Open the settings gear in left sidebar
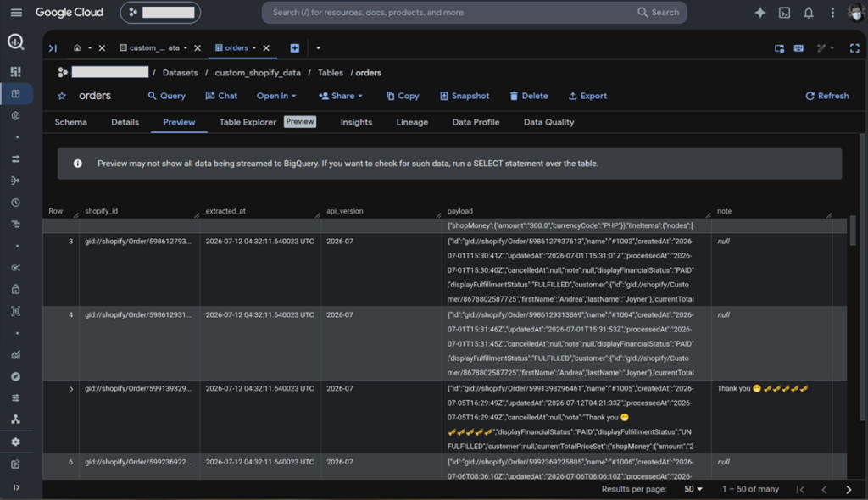Image resolution: width=868 pixels, height=500 pixels. pos(15,442)
